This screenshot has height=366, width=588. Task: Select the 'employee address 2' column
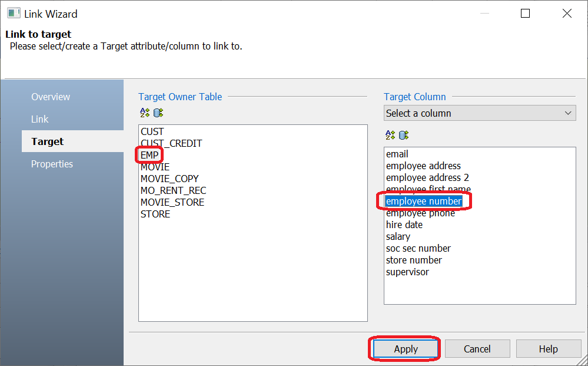pos(427,177)
